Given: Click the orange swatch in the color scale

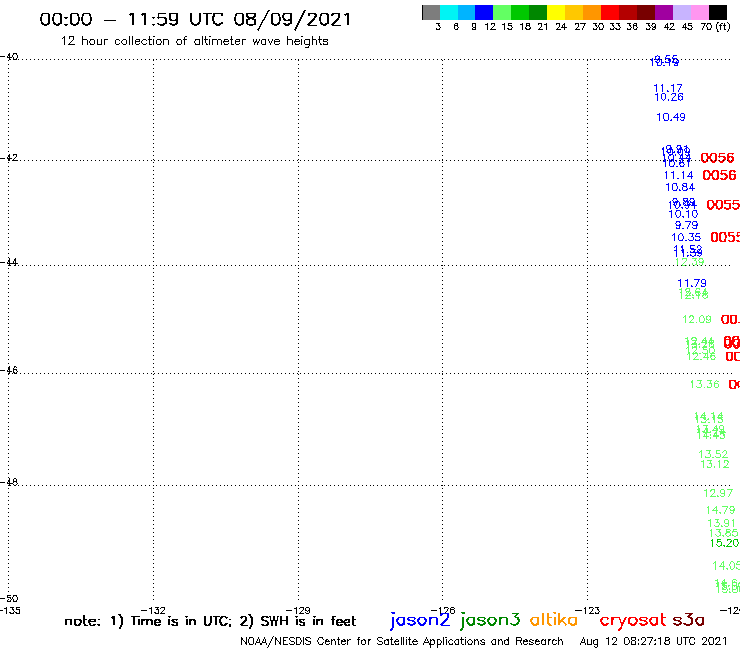Looking at the screenshot, I should pyautogui.click(x=592, y=12).
